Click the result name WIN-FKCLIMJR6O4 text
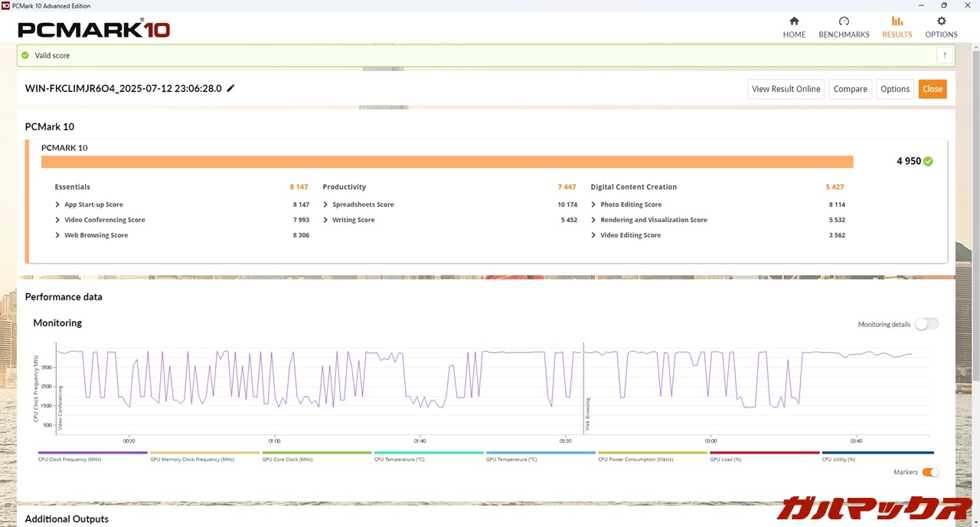Screen dimensions: 980x527 [123, 89]
